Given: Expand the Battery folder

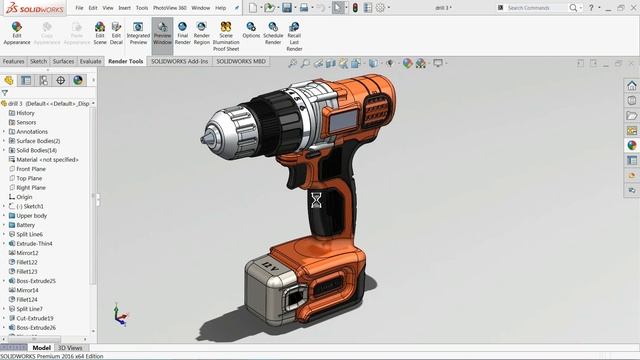Looking at the screenshot, I should (4, 225).
